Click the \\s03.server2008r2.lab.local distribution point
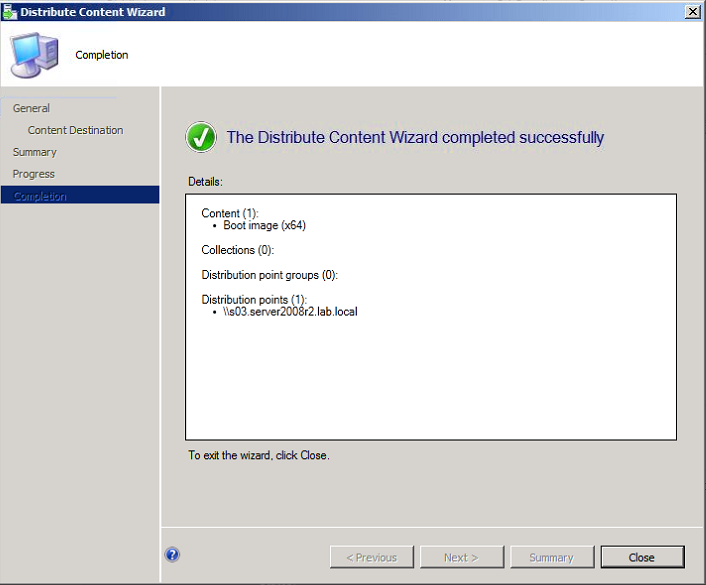Viewport: 706px width, 585px height. [x=290, y=312]
